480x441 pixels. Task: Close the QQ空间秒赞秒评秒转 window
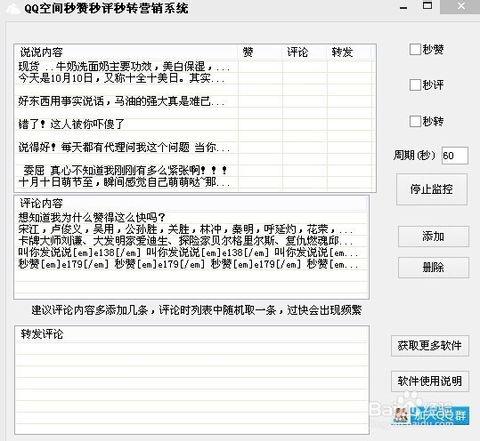click(461, 6)
